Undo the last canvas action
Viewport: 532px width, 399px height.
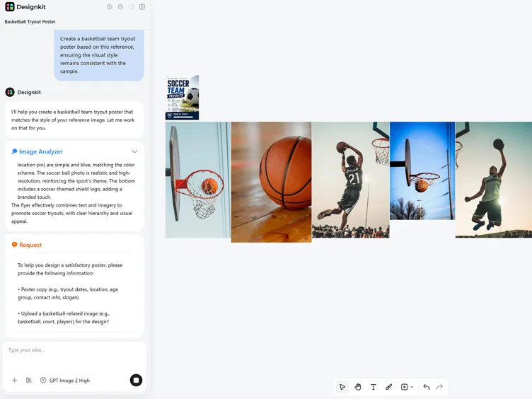[x=427, y=387]
